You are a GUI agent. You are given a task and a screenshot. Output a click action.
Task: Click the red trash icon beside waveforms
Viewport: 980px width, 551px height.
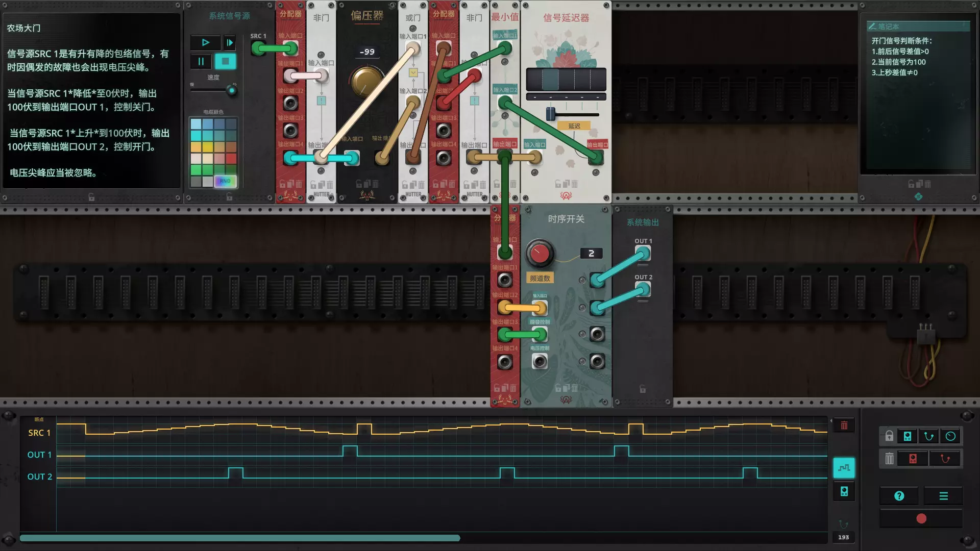point(844,425)
